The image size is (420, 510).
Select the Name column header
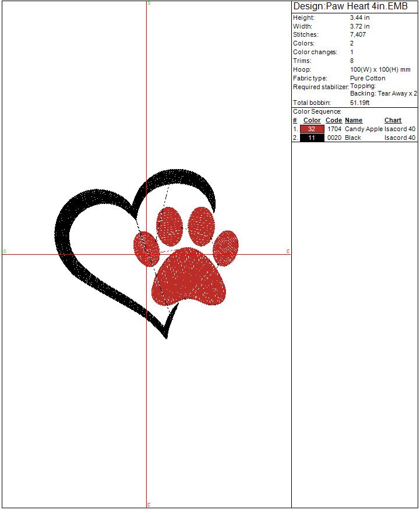(x=354, y=120)
